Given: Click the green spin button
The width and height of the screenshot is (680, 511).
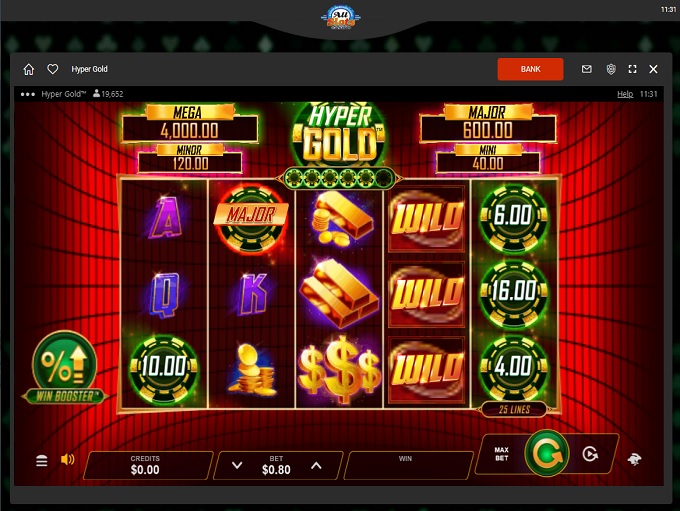Looking at the screenshot, I should (546, 453).
